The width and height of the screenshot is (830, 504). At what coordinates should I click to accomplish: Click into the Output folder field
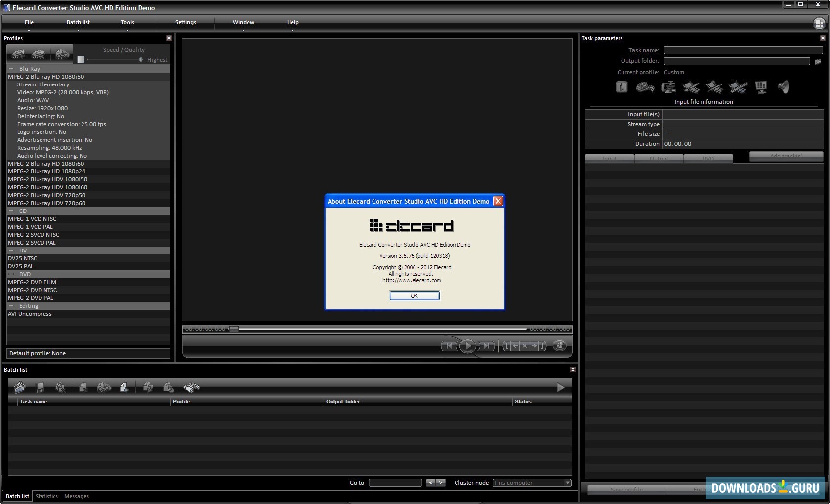tap(737, 61)
